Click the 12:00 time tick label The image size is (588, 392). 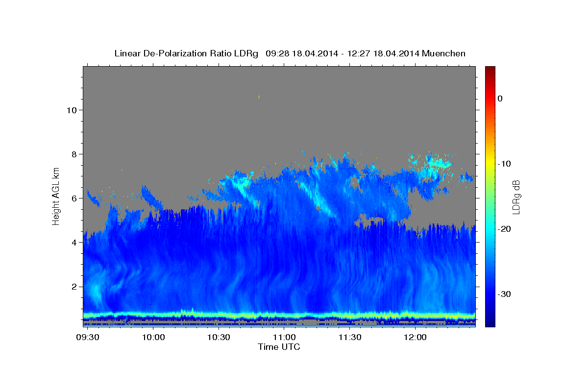415,338
